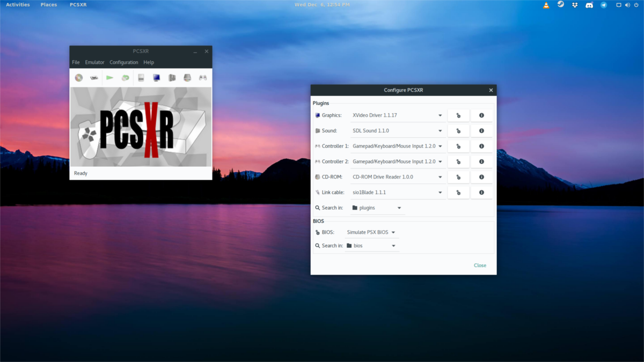
Task: Open Activities overview
Action: pos(18,5)
